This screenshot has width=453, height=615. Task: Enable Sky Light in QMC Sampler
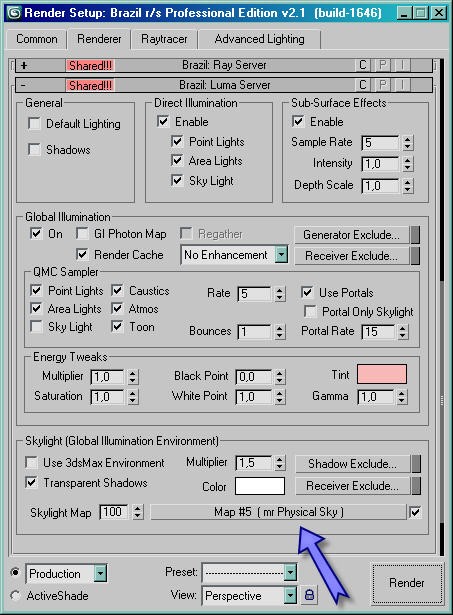tap(36, 327)
